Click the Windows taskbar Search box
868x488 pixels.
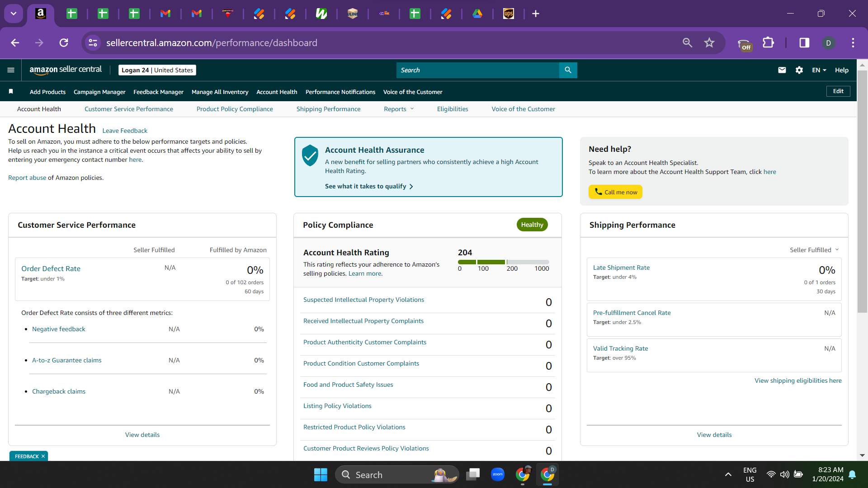[x=397, y=474]
